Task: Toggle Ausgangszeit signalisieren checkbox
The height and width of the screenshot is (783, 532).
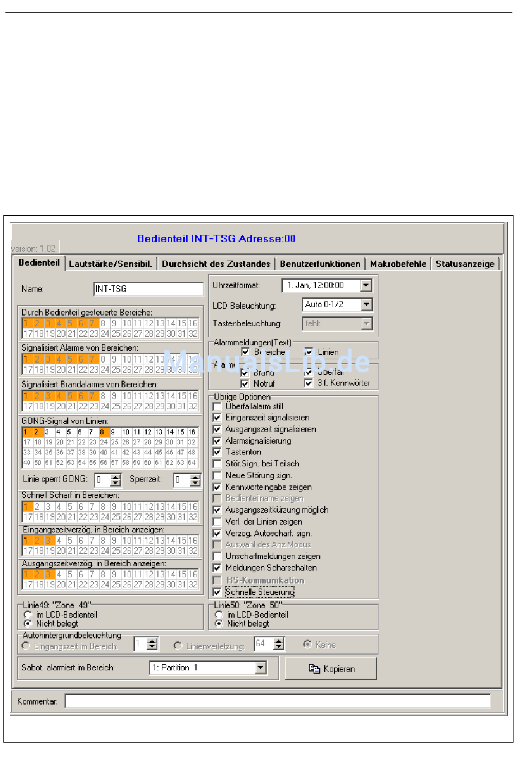Action: coord(217,429)
